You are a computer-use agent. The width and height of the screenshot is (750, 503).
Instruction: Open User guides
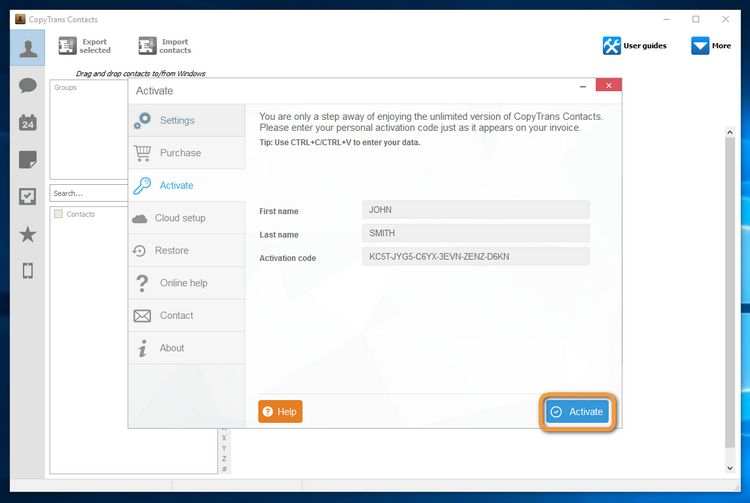pos(635,46)
